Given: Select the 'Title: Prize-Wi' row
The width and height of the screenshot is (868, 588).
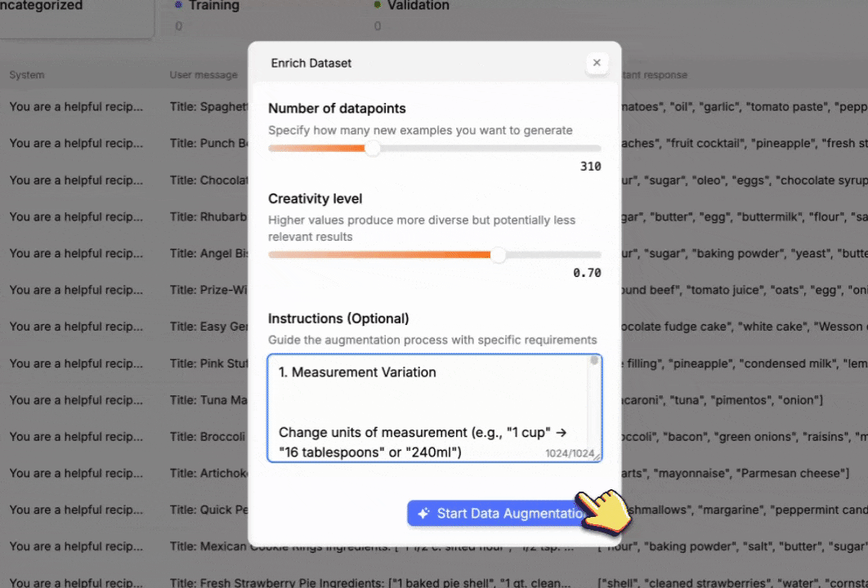Looking at the screenshot, I should pos(208,290).
